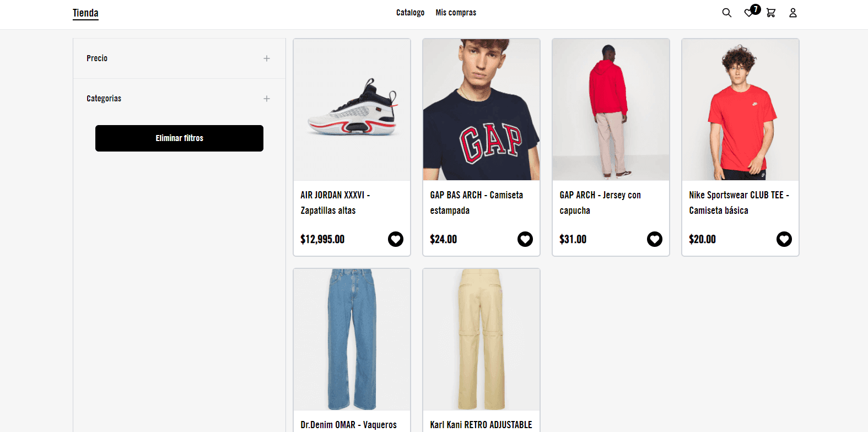Open the Dr.Denim OMAR jeans image
This screenshot has width=868, height=432.
point(352,339)
